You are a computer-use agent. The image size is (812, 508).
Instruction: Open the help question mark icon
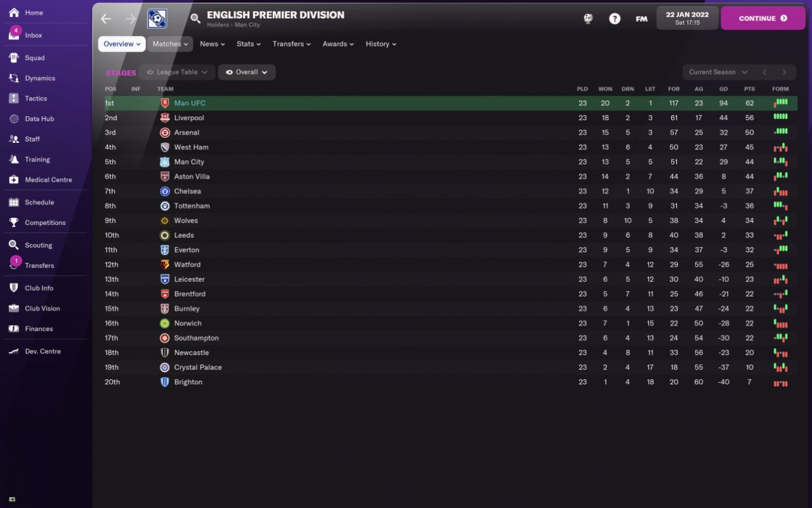pyautogui.click(x=614, y=18)
